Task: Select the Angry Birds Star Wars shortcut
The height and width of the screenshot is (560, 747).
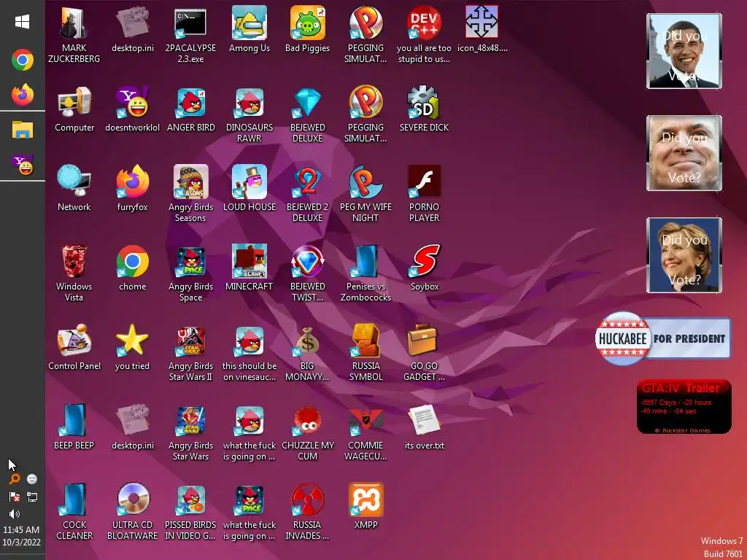Action: tap(190, 432)
